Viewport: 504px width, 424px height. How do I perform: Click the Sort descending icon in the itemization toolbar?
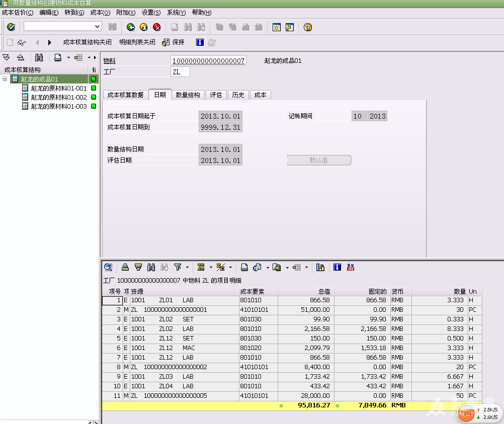tap(138, 267)
